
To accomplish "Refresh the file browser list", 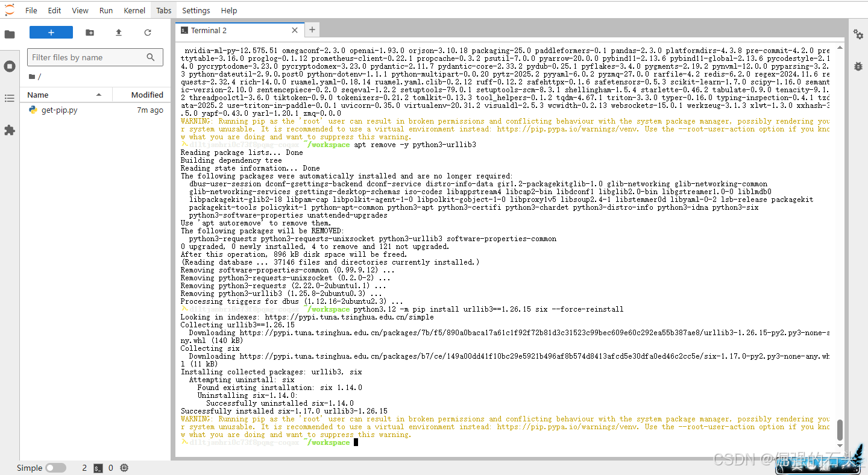I will (x=148, y=33).
